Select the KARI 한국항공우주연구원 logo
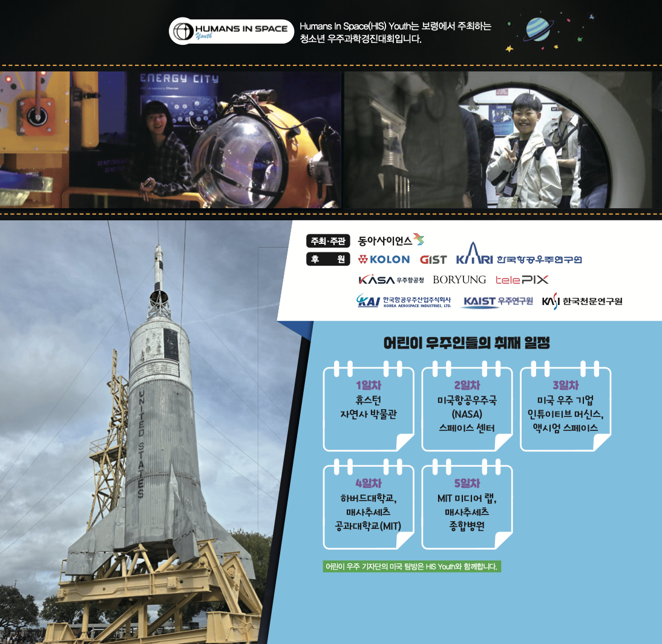 tap(519, 257)
